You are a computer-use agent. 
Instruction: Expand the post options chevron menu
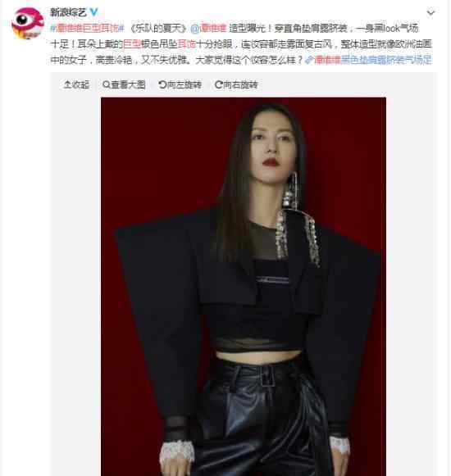point(430,12)
